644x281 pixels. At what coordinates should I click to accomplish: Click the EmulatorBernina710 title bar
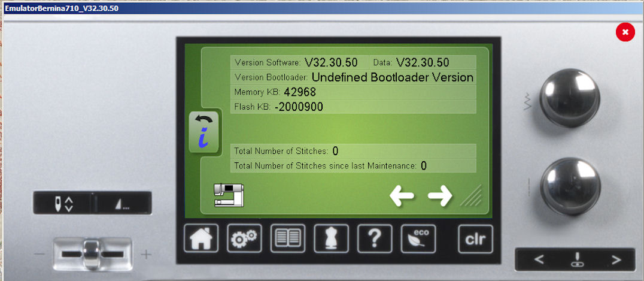[x=322, y=8]
